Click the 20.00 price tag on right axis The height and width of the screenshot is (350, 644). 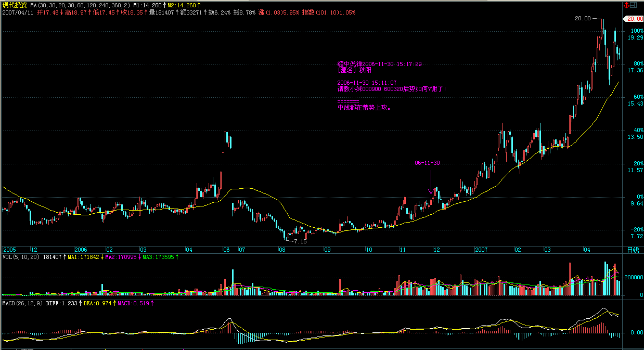tap(634, 19)
